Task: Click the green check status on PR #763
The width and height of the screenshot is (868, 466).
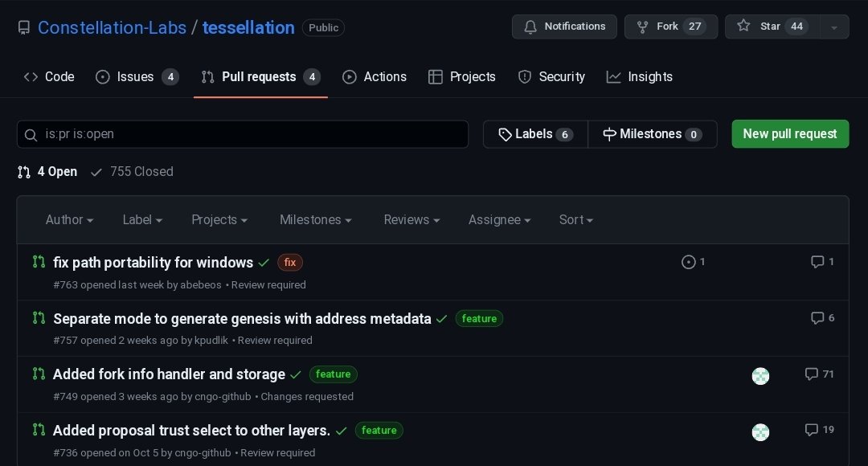Action: (x=264, y=263)
